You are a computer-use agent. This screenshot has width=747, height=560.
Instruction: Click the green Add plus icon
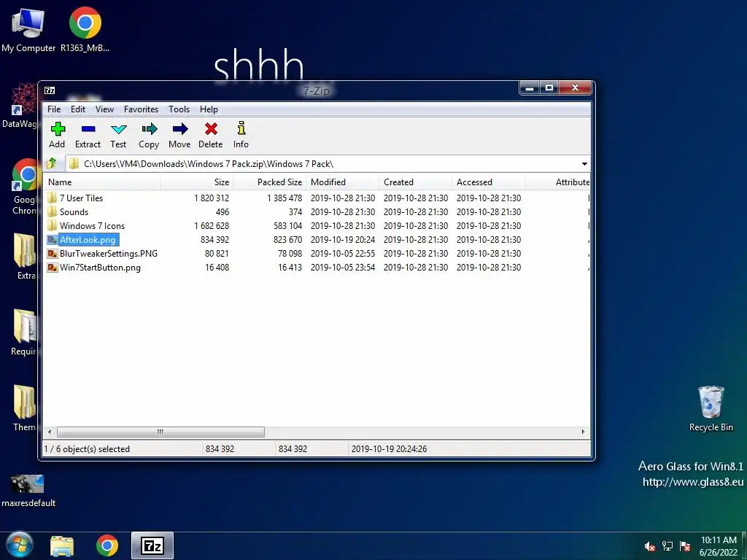coord(58,128)
